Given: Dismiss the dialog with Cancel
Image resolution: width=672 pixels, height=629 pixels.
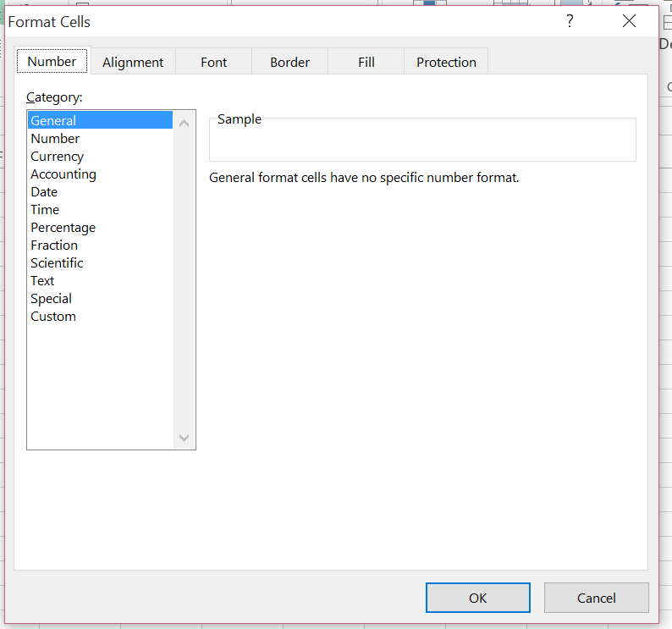Looking at the screenshot, I should [596, 598].
